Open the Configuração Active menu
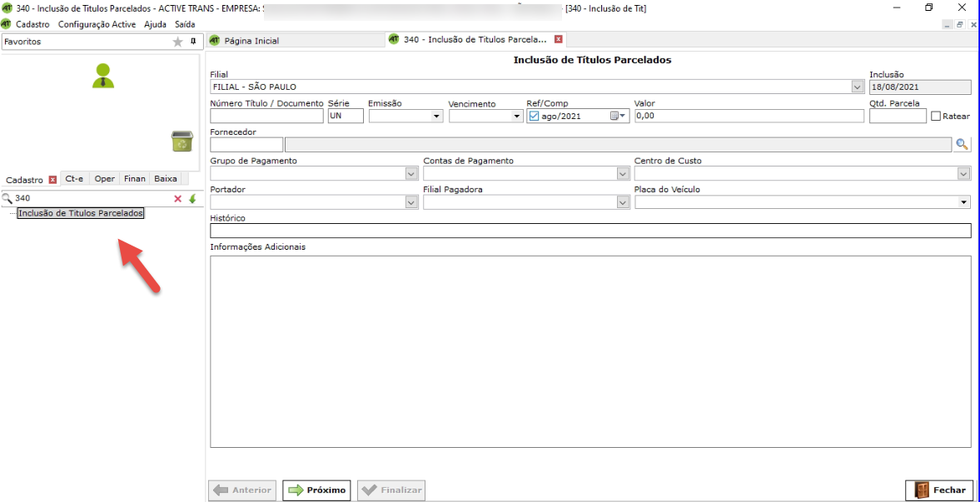Viewport: 980px width, 502px height. [97, 24]
